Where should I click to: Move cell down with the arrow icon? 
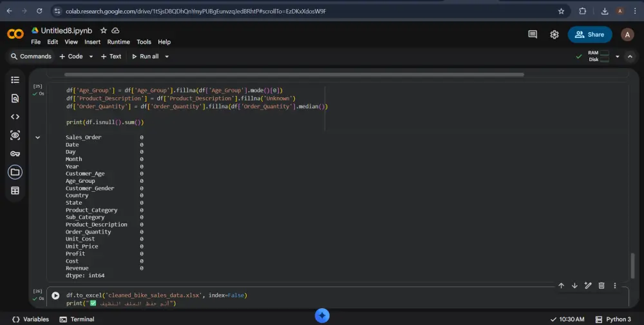(574, 286)
